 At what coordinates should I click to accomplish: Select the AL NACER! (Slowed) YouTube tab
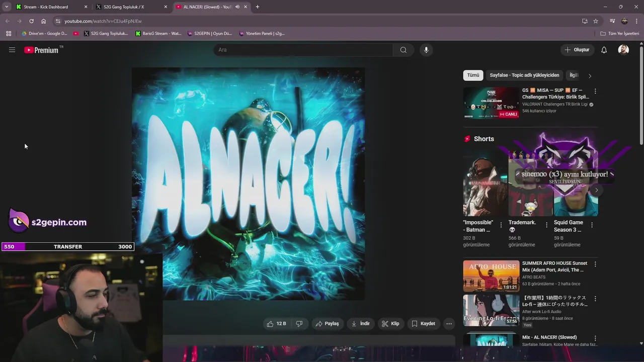[x=207, y=7]
